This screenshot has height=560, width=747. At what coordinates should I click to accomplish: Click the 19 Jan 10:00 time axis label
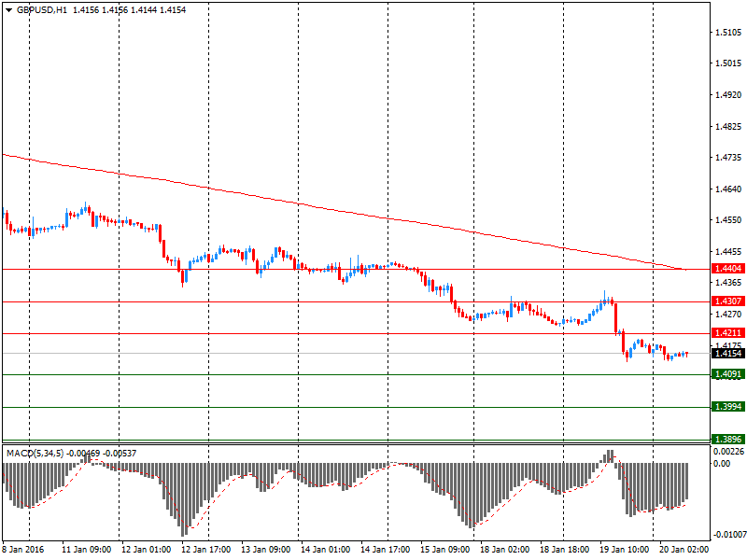click(x=624, y=550)
